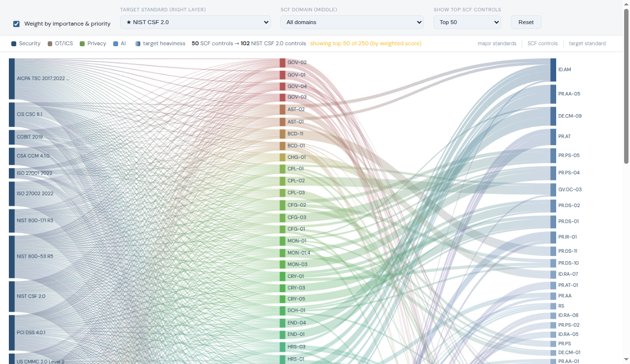The image size is (630, 364).
Task: Click the CPL-02 control node
Action: point(283,181)
